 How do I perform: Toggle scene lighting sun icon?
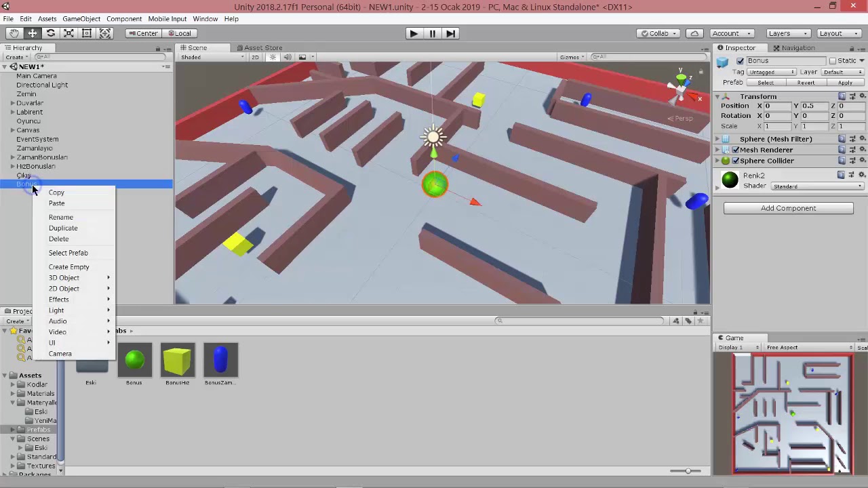pyautogui.click(x=273, y=57)
